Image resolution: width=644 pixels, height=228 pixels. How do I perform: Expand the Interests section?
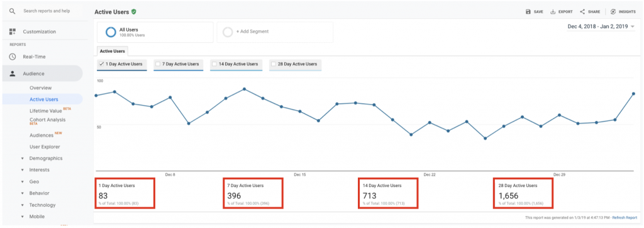[x=22, y=170]
